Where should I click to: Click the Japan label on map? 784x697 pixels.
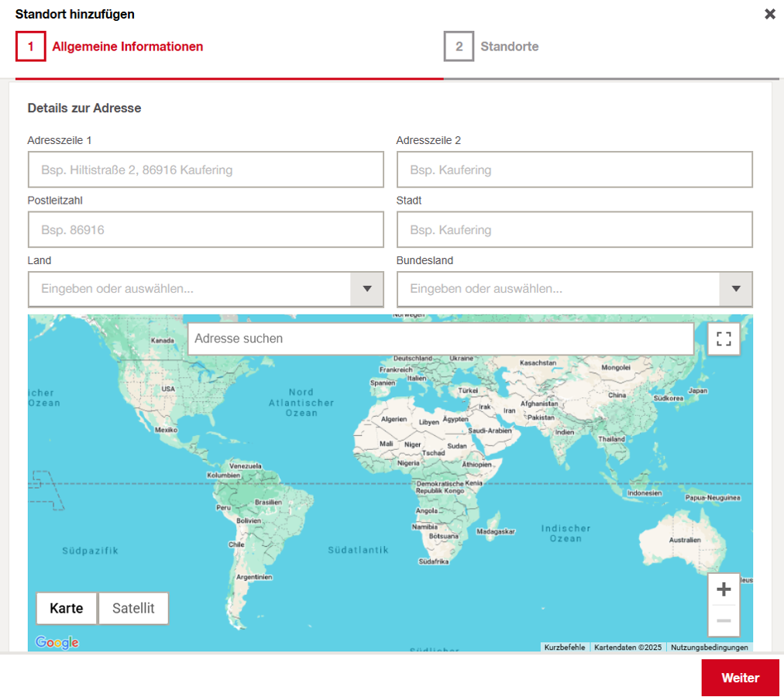tap(697, 390)
